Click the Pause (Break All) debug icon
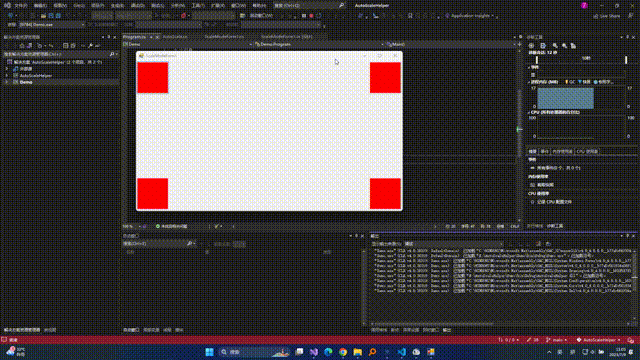The image size is (640, 360). [304, 16]
